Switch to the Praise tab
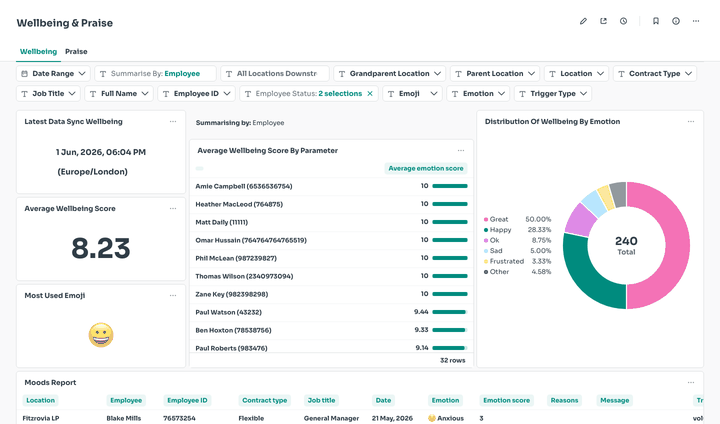This screenshot has height=424, width=720. click(x=76, y=51)
